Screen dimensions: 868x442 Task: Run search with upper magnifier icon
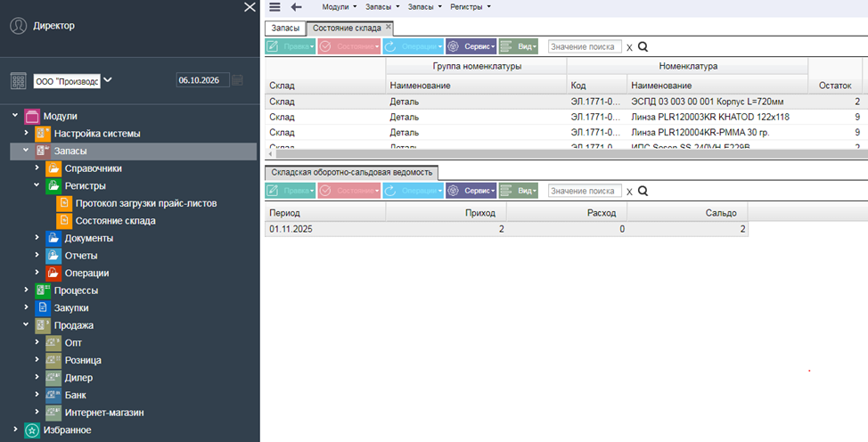pyautogui.click(x=643, y=47)
